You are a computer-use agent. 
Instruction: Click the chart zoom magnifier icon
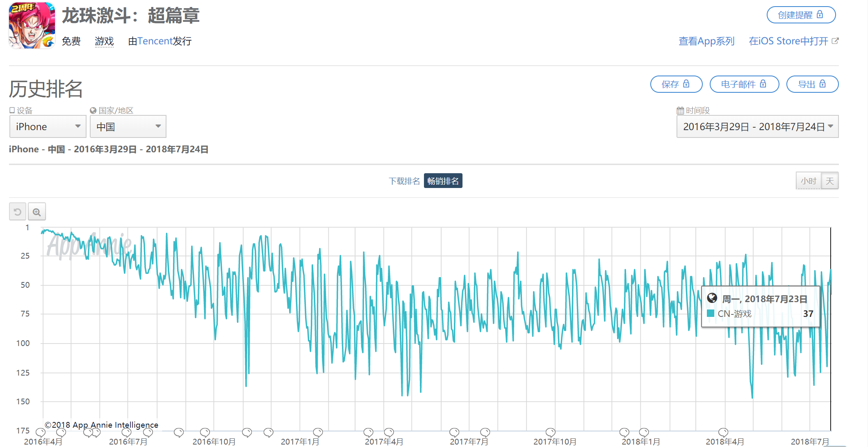click(37, 212)
